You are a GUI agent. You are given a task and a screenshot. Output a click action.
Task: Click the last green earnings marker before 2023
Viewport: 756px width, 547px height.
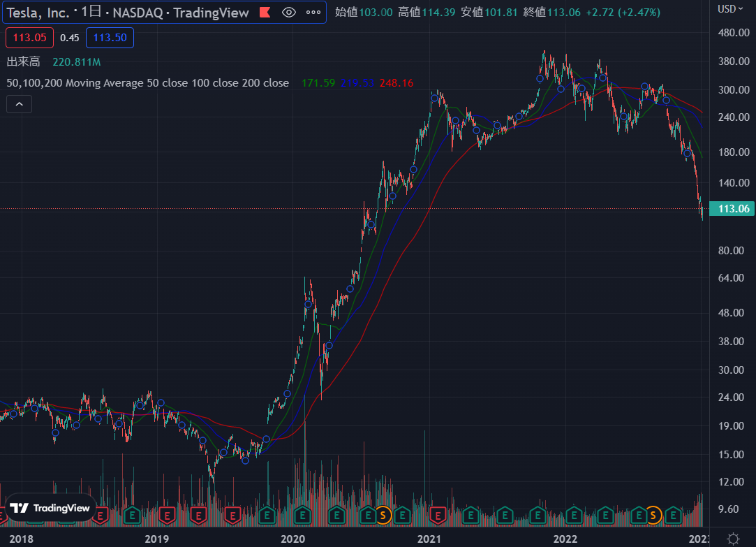[x=673, y=516]
